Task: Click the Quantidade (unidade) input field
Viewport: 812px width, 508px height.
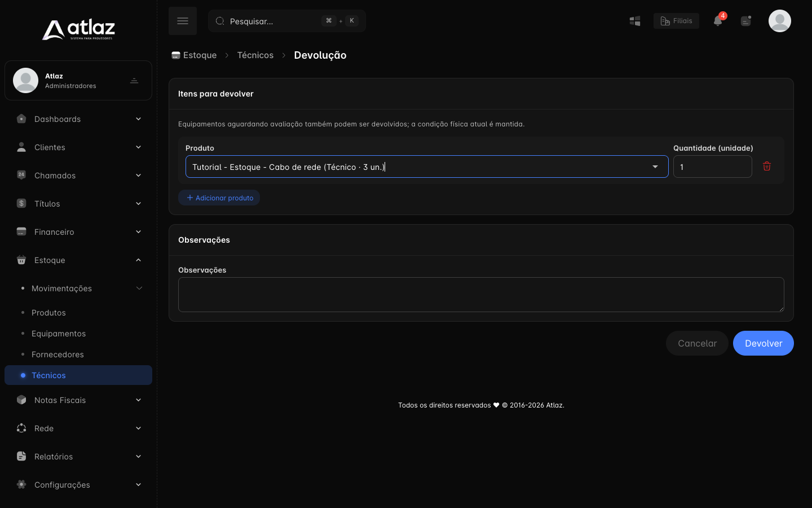Action: pos(713,167)
